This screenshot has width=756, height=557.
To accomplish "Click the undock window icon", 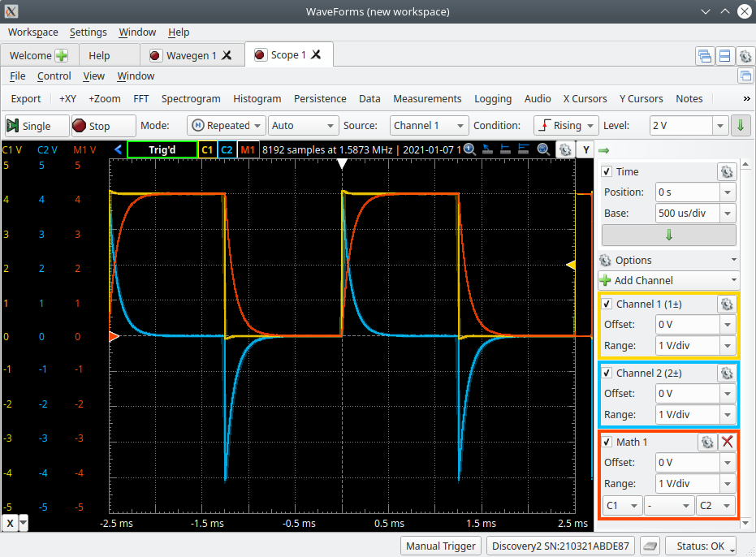I will click(746, 76).
